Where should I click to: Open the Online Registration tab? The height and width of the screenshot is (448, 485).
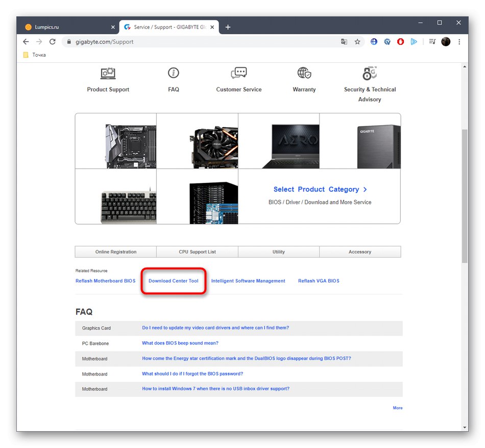point(116,252)
